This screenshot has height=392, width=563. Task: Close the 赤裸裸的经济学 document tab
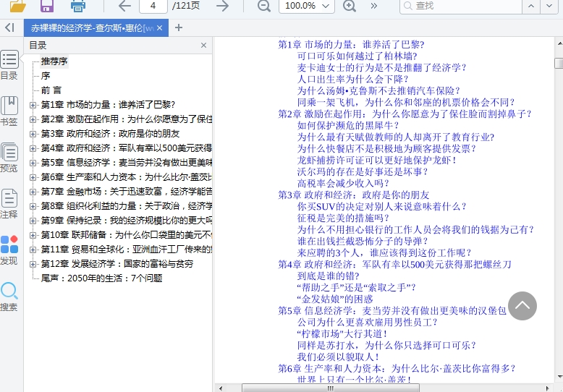pos(160,27)
